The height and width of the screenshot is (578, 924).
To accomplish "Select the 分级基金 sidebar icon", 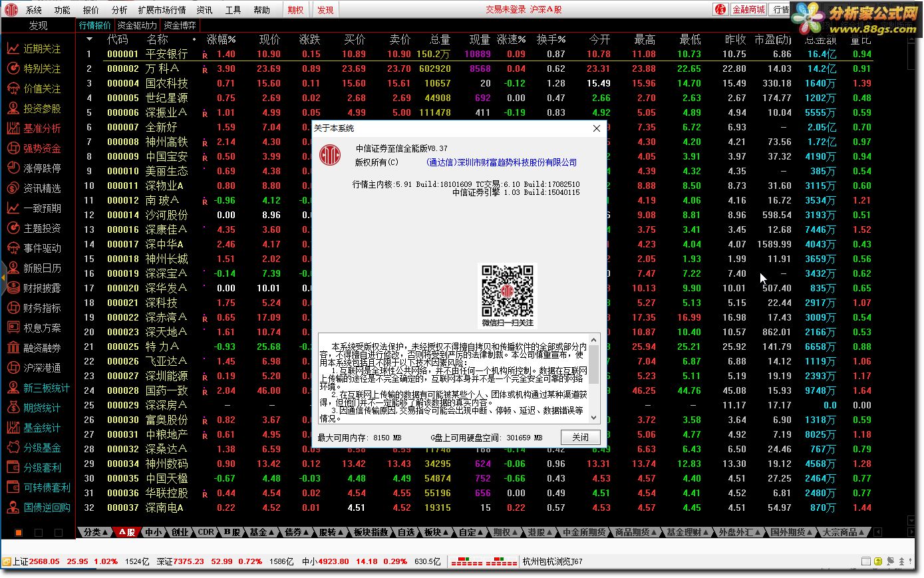I will (13, 448).
